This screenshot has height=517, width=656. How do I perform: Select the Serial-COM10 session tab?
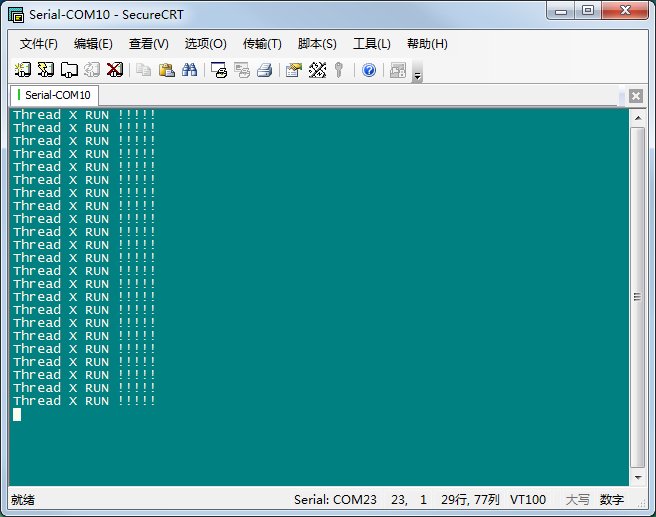(x=54, y=95)
